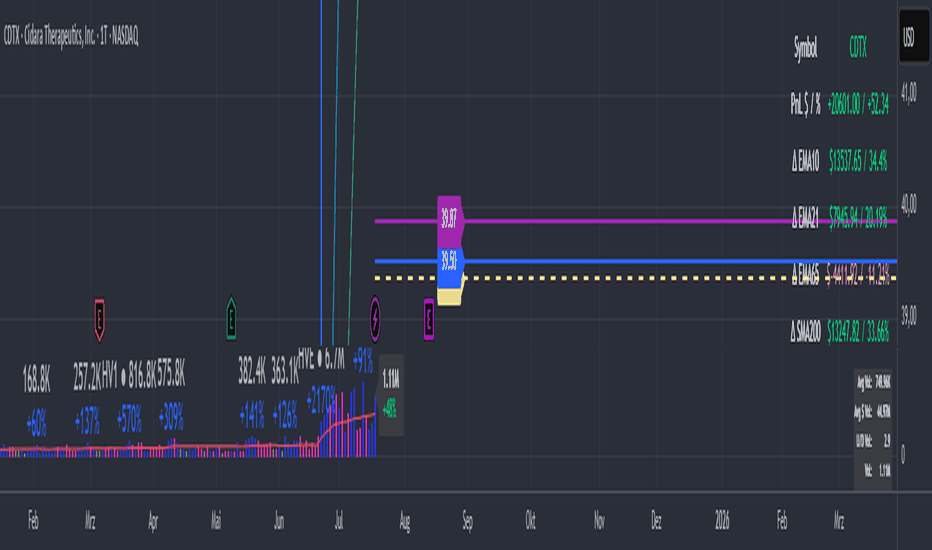Click the CDTX symbol value in table

coord(858,47)
